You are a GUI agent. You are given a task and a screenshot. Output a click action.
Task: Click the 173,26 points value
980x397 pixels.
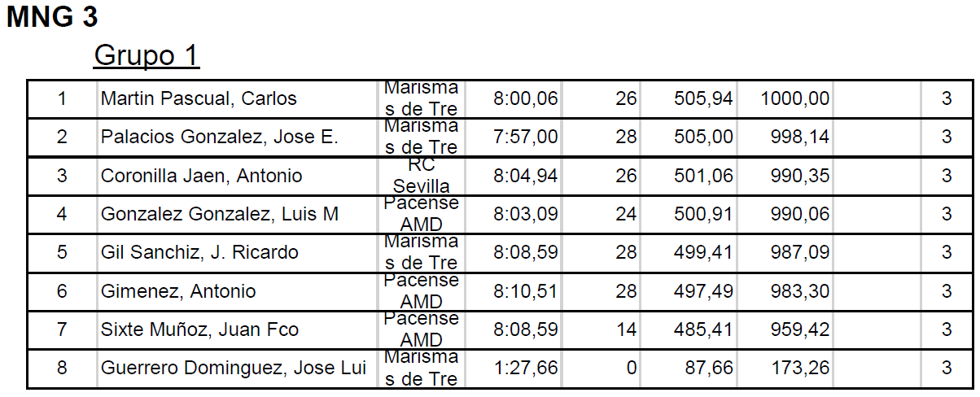(x=800, y=368)
